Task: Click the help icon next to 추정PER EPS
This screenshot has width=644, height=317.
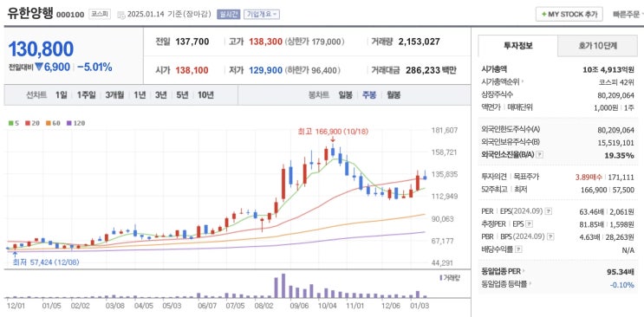Action: (530, 223)
